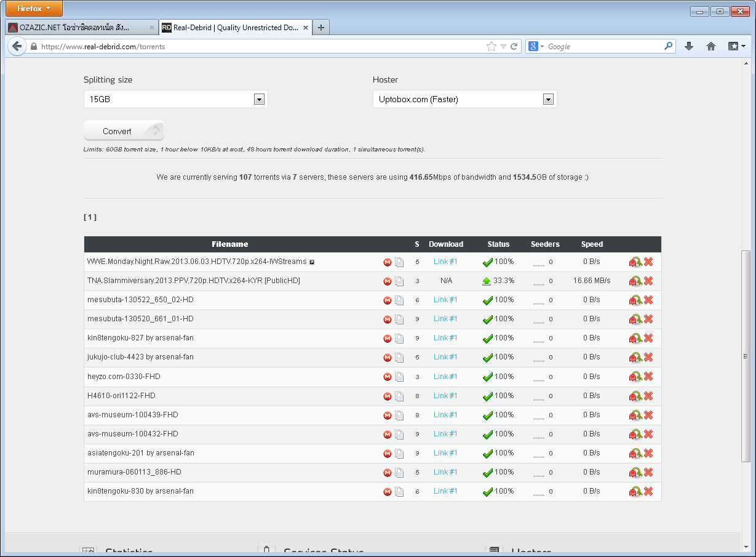Open the file list icon for muramura-060113_886-HD
This screenshot has width=756, height=557.
point(399,473)
